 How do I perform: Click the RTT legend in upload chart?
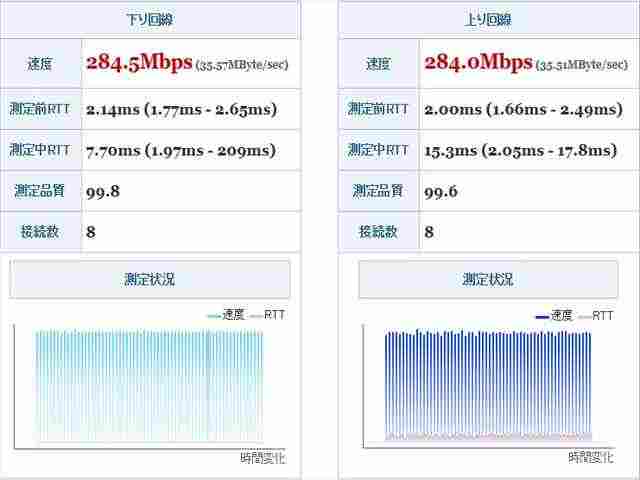(x=596, y=316)
